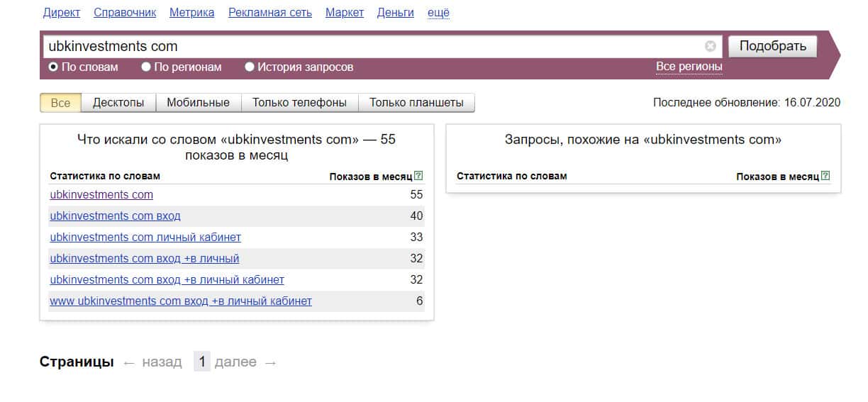
Task: Switch to the 'Мобильные' tab
Action: coord(198,103)
